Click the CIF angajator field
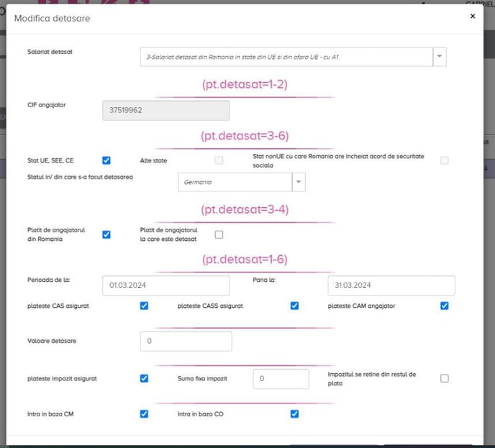Image resolution: width=495 pixels, height=448 pixels. click(x=166, y=110)
